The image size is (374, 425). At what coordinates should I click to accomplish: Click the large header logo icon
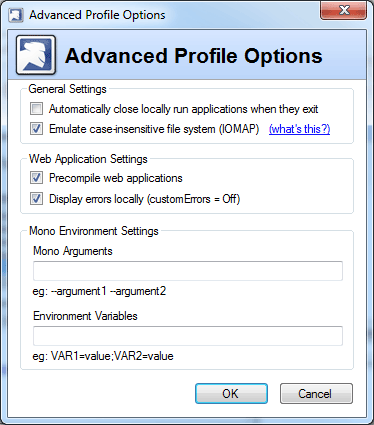[36, 55]
